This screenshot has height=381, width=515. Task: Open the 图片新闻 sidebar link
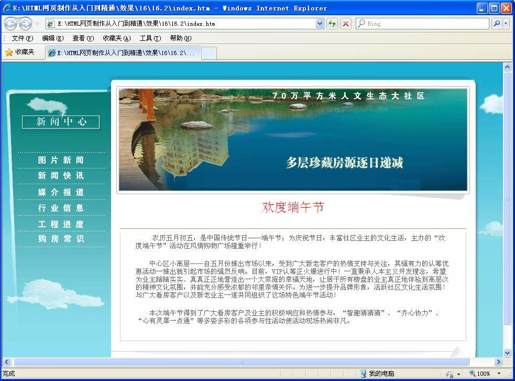(x=61, y=160)
